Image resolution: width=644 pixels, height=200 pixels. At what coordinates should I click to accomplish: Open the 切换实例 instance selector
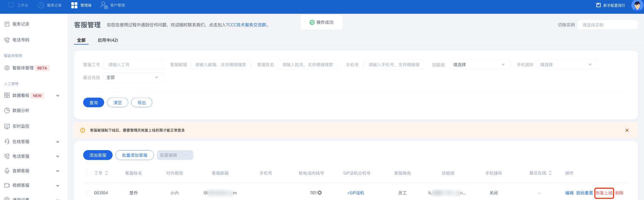click(x=607, y=25)
